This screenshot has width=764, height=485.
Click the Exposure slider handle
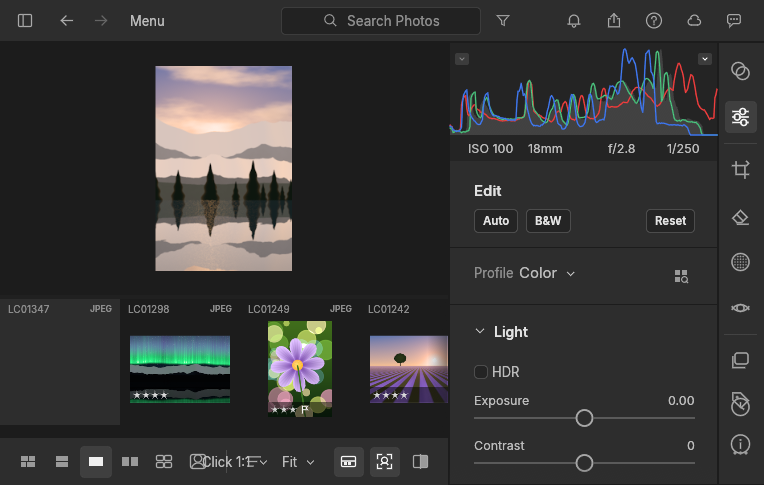point(584,418)
